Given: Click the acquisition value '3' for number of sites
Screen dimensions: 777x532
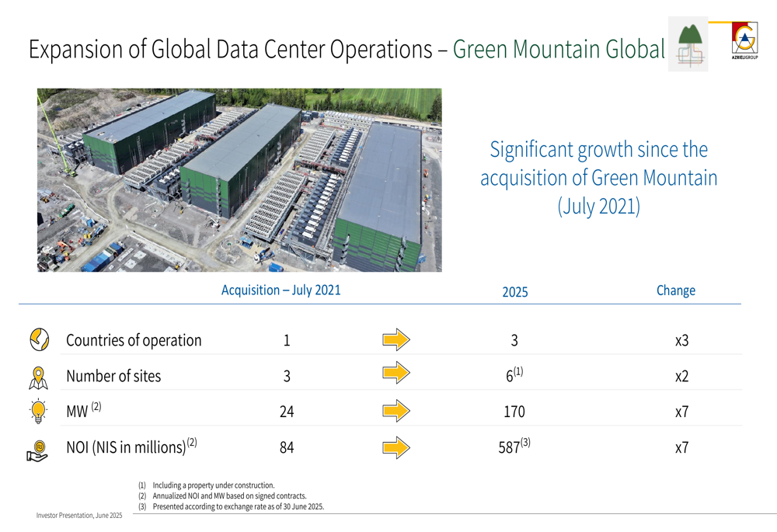Looking at the screenshot, I should 287,377.
